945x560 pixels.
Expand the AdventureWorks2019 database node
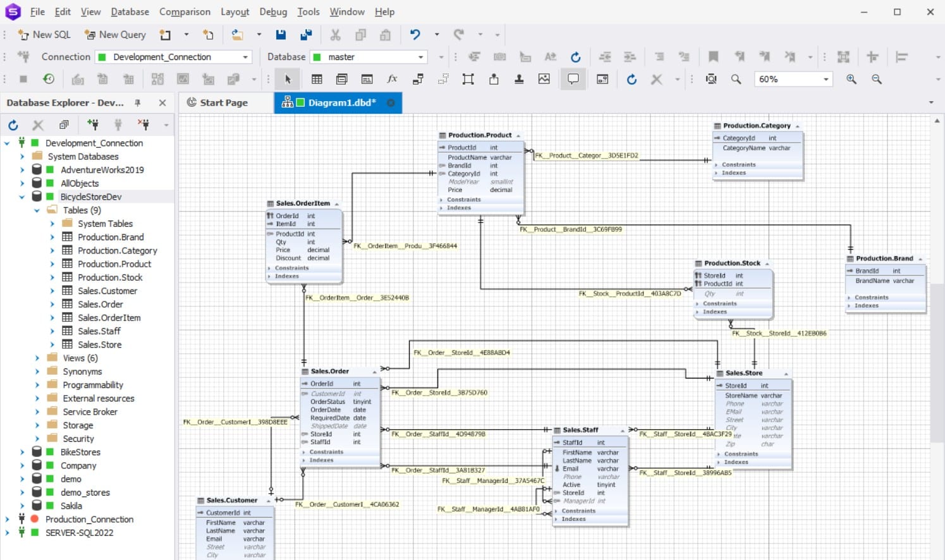22,169
